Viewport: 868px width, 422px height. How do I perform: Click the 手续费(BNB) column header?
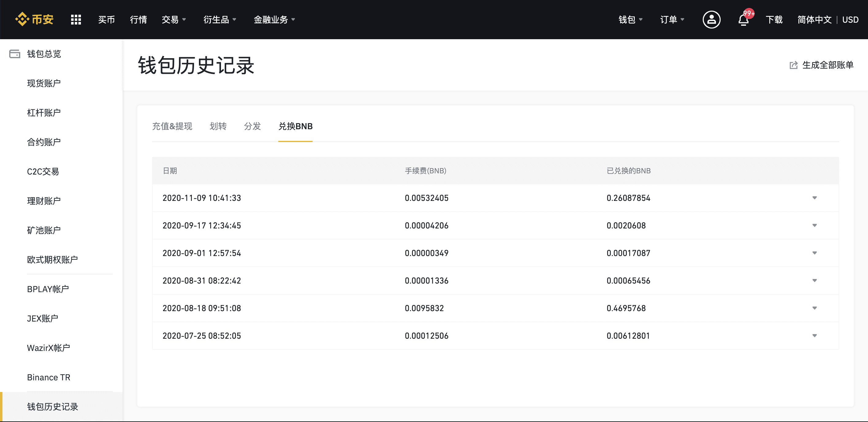(x=425, y=171)
